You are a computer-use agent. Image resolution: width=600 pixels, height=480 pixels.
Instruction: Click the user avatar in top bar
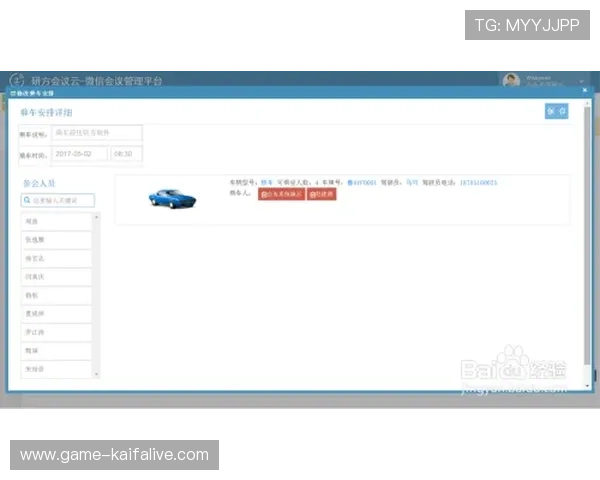point(511,80)
